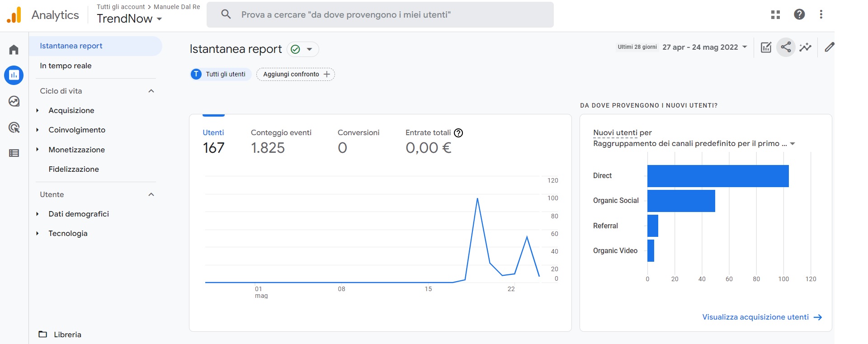Open the Explore icon in sidebar
Viewport: 868px width, 344px height.
[x=14, y=101]
